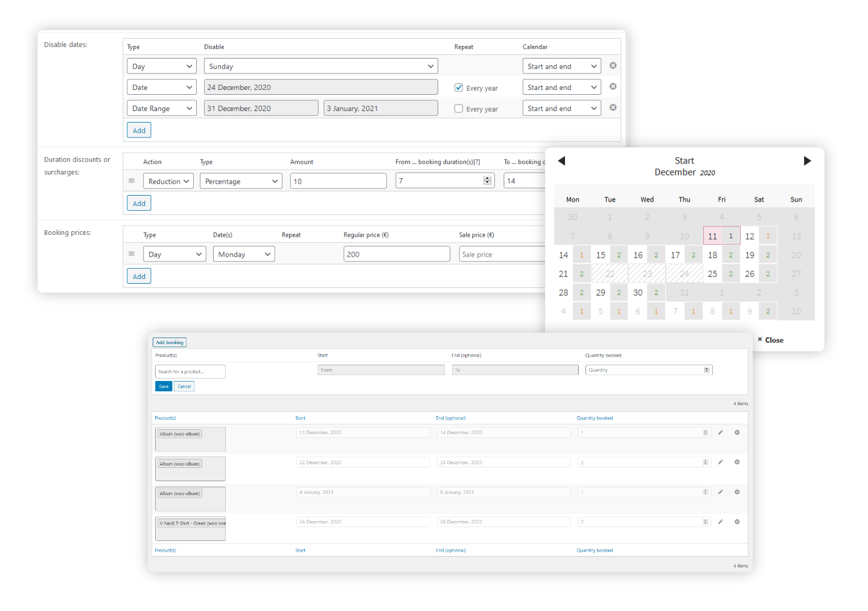Save the new booking entry
Viewport: 868px width, 611px height.
point(163,386)
